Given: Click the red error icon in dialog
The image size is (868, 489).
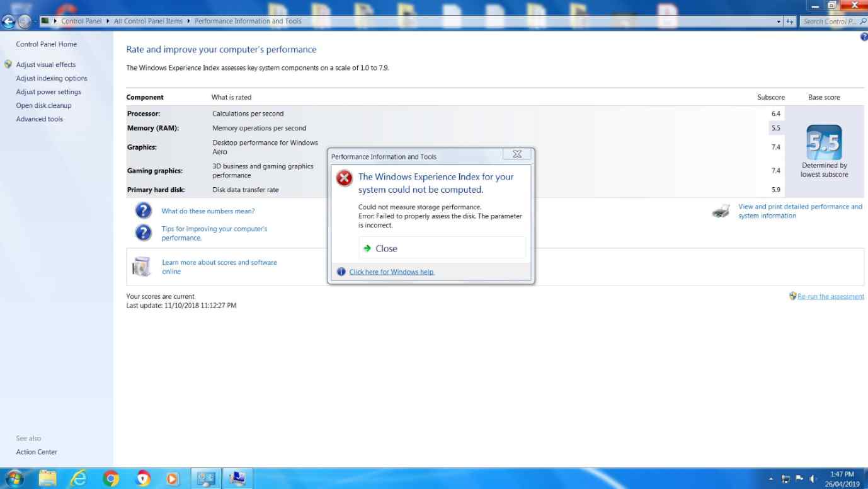Looking at the screenshot, I should 344,178.
